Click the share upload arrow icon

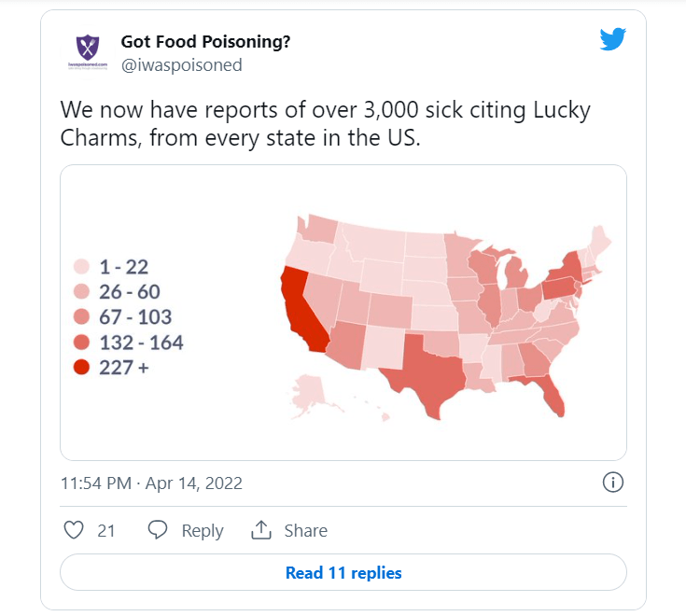[260, 530]
